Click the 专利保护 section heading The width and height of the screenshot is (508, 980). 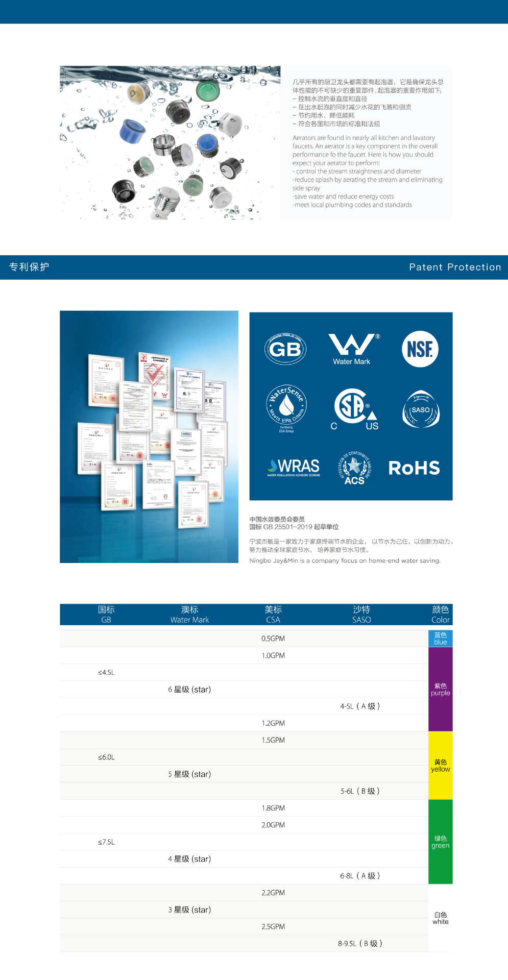click(x=29, y=267)
